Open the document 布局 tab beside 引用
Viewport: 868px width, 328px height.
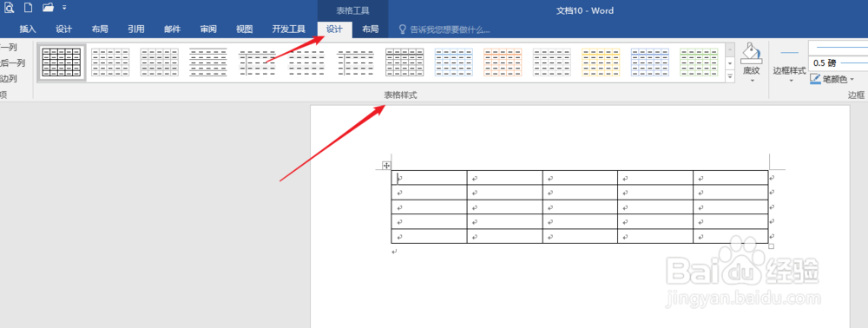[100, 30]
